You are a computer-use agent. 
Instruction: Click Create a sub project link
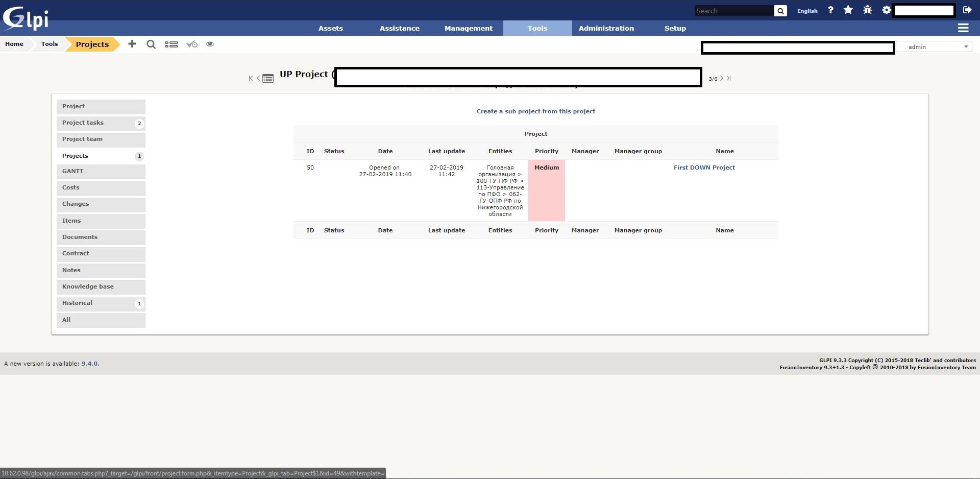(536, 111)
